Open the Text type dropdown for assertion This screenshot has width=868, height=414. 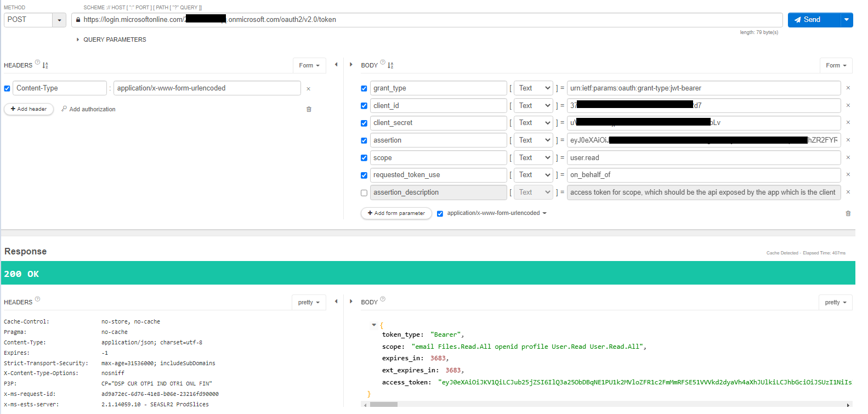click(534, 140)
